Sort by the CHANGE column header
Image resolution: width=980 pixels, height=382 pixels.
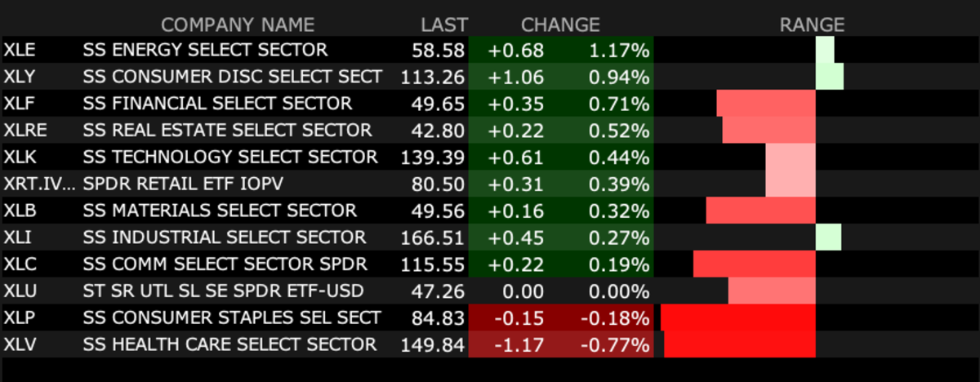(x=560, y=25)
